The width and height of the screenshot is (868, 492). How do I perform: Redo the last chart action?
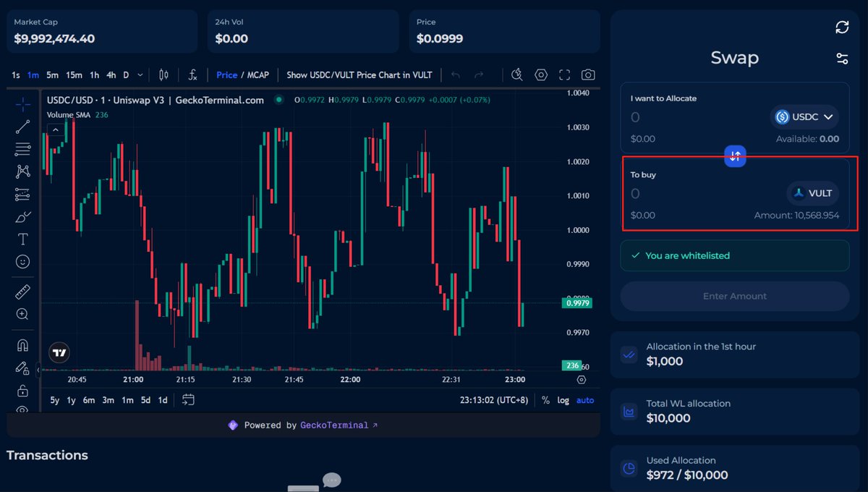click(478, 75)
